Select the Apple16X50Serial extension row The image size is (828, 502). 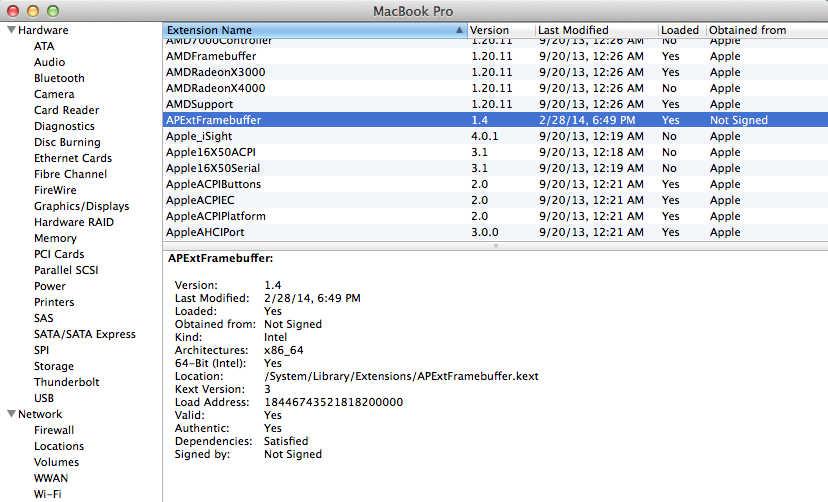click(x=495, y=168)
